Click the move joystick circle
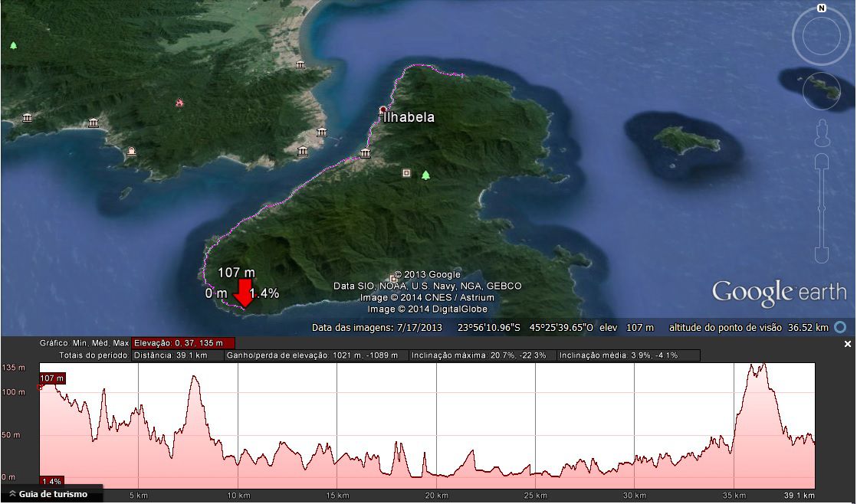The height and width of the screenshot is (504, 857). click(821, 92)
